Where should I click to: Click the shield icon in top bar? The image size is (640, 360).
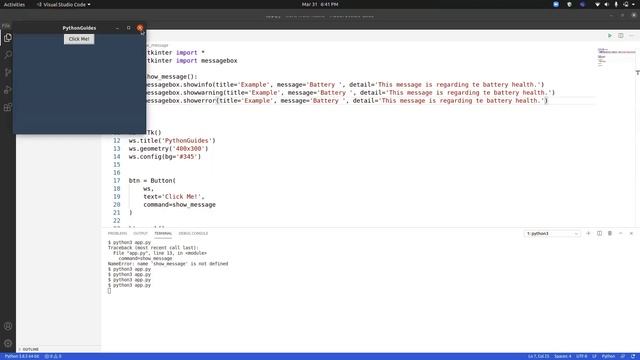pyautogui.click(x=569, y=4)
